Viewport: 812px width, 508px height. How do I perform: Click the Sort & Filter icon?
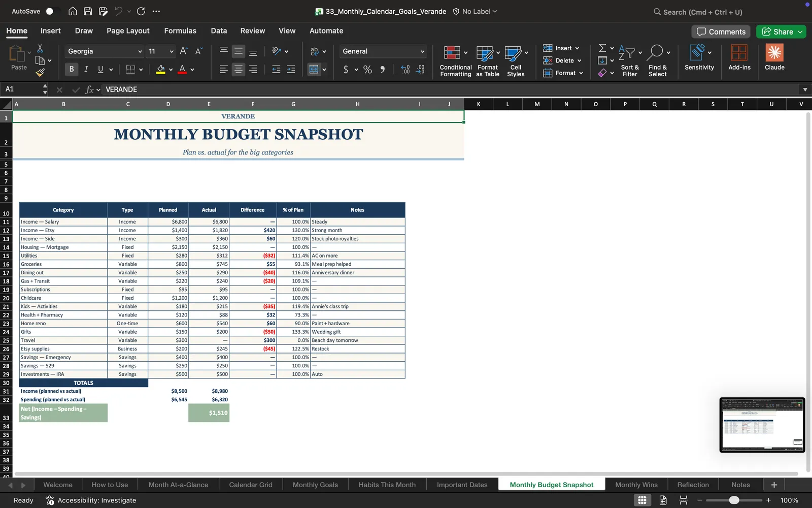tap(630, 61)
